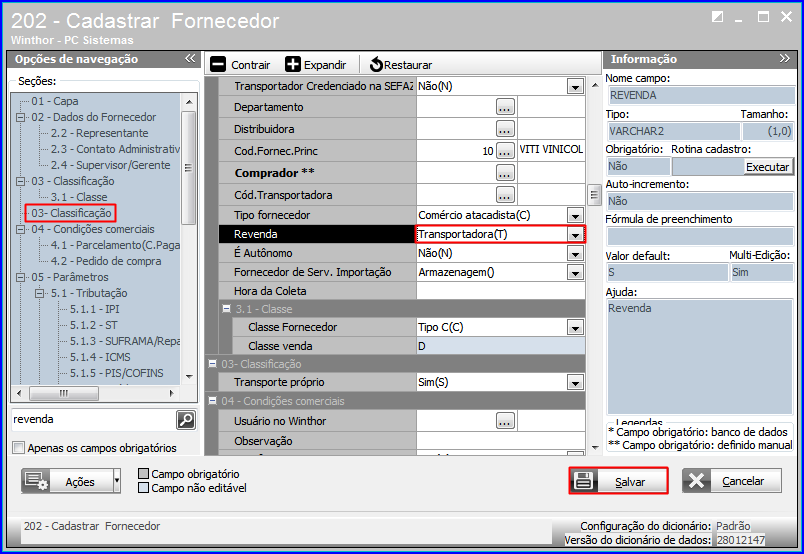Click the Cancelar X icon
The width and height of the screenshot is (804, 554).
pos(696,481)
